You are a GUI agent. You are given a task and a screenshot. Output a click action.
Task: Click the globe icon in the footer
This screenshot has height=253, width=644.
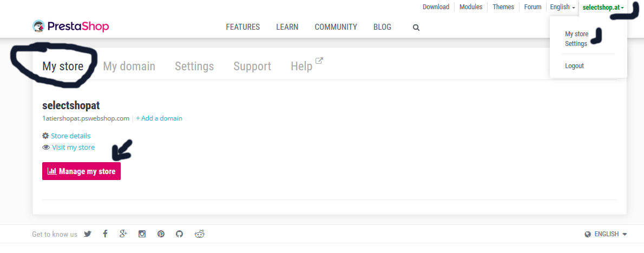click(588, 234)
